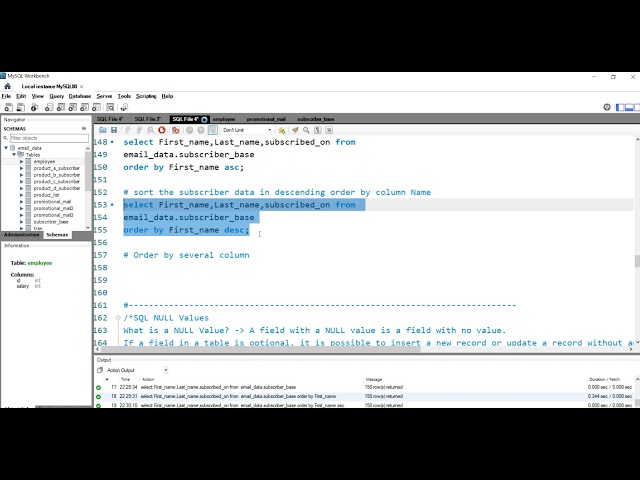
Task: Expand the employee table node
Action: click(22, 162)
